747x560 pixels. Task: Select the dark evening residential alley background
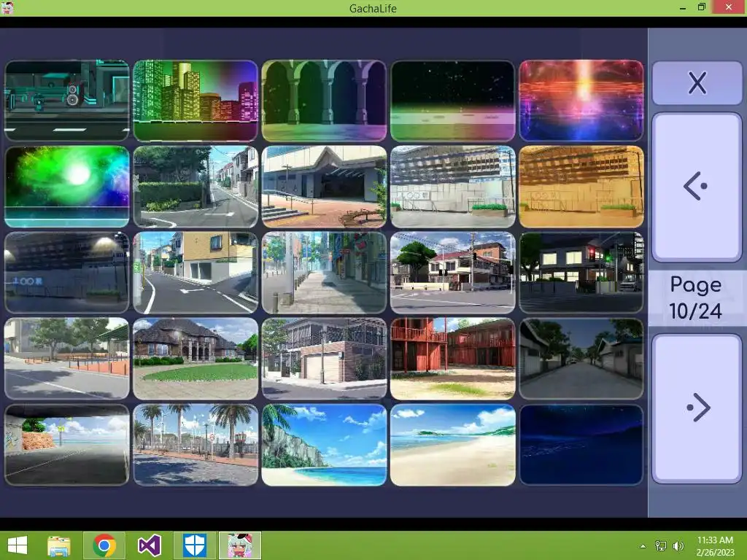[x=581, y=359]
